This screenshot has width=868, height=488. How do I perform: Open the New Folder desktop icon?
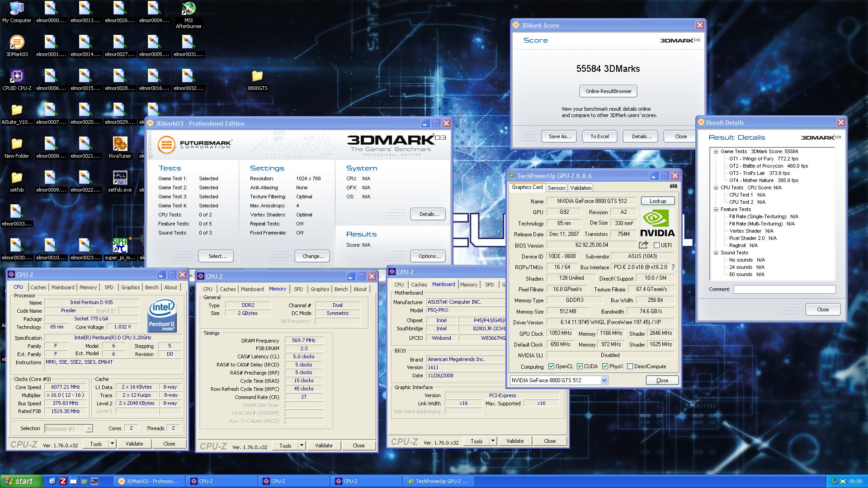[17, 148]
